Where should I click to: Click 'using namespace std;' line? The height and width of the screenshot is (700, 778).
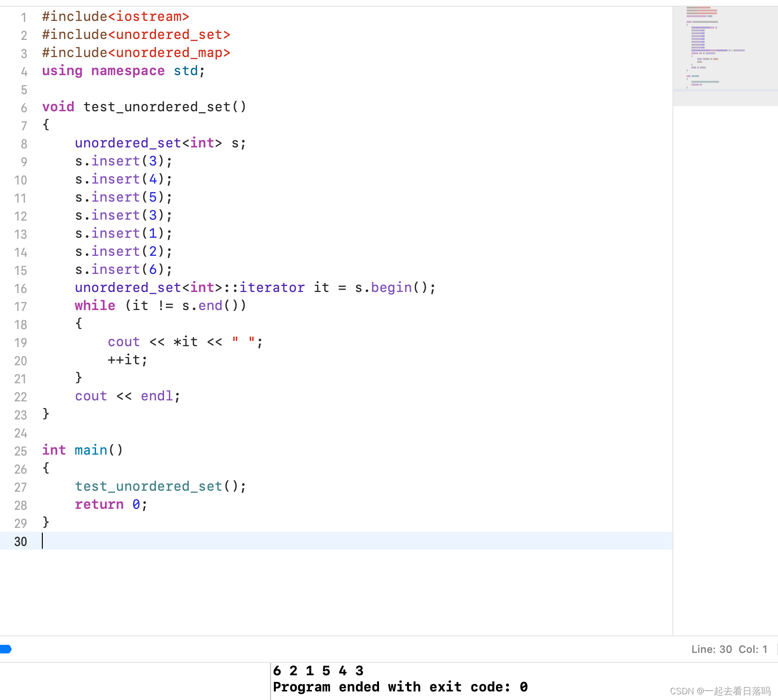click(x=124, y=71)
